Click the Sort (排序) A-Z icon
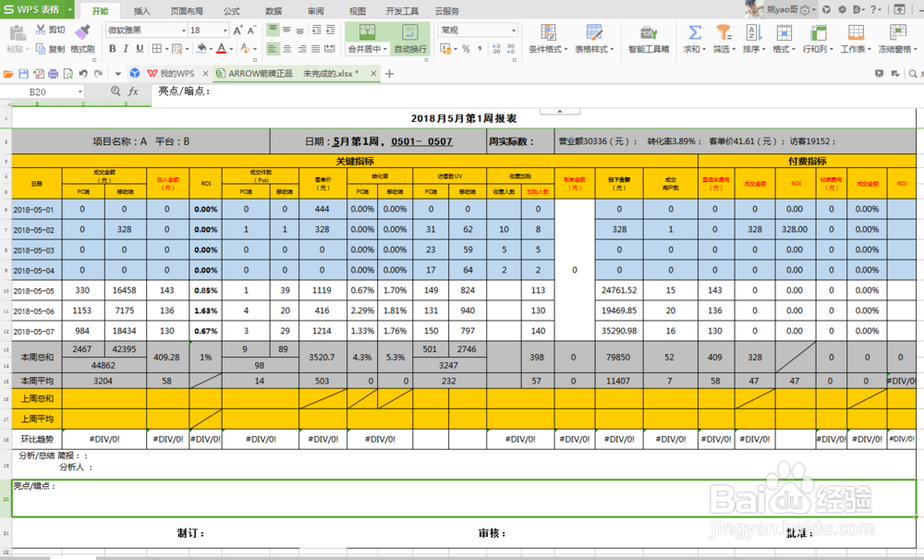Screen dimensions: 924x560 point(753,31)
